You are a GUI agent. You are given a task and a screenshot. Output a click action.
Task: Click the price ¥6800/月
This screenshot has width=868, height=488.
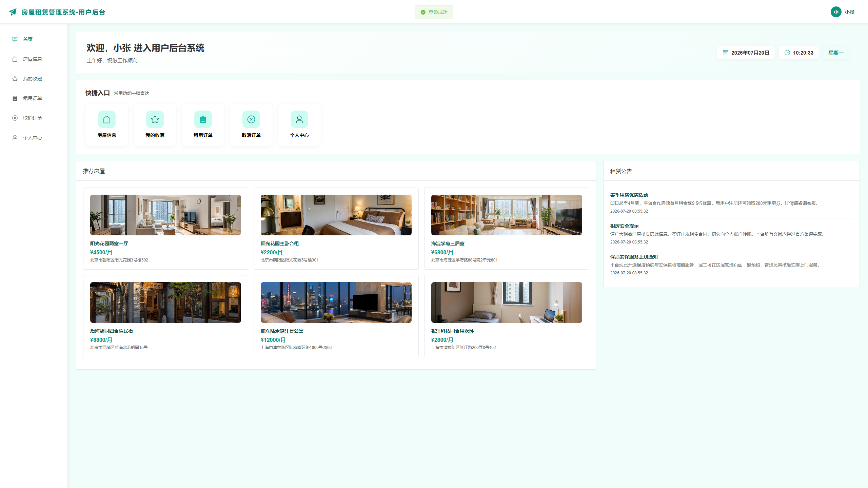pos(442,252)
